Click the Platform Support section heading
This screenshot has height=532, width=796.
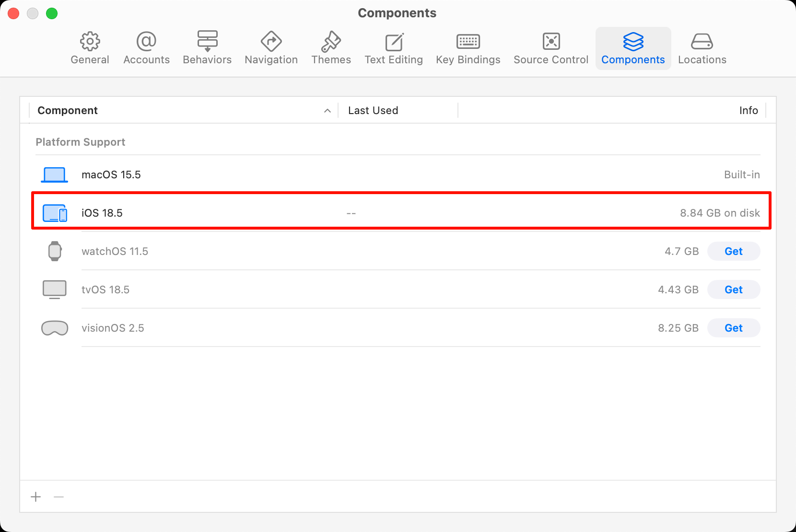81,142
